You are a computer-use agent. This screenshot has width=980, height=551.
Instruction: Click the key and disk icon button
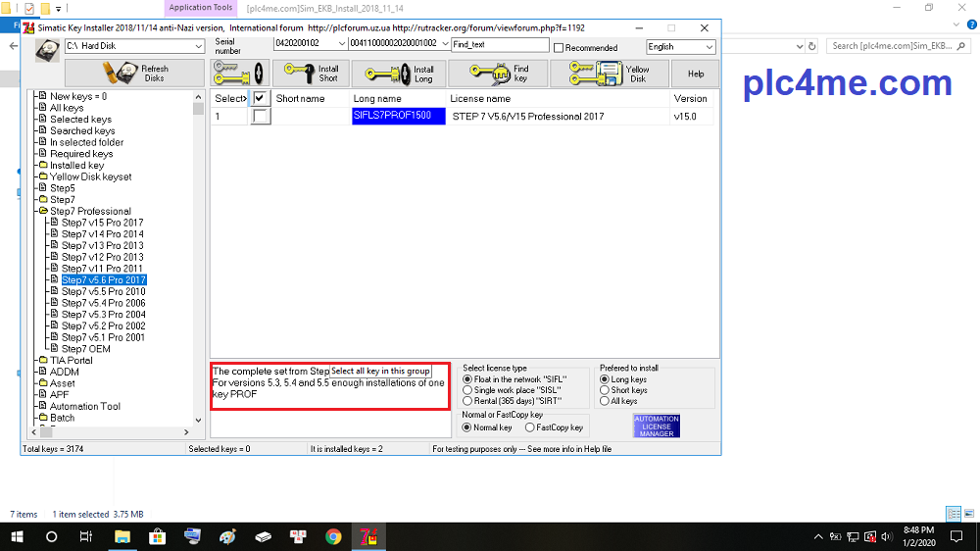(236, 74)
